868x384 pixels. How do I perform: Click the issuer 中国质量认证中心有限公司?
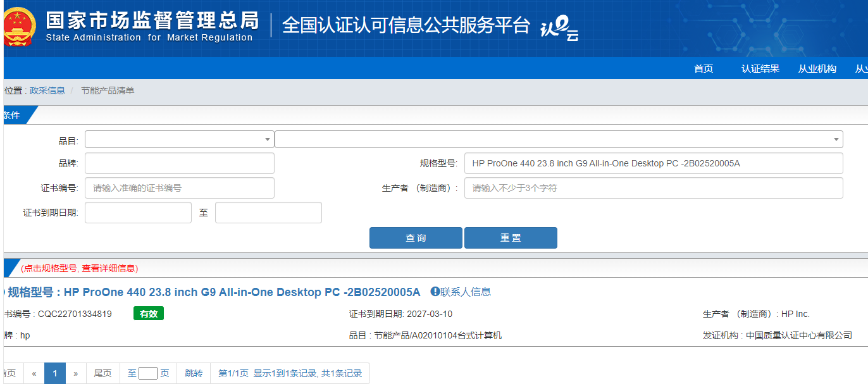pyautogui.click(x=799, y=335)
